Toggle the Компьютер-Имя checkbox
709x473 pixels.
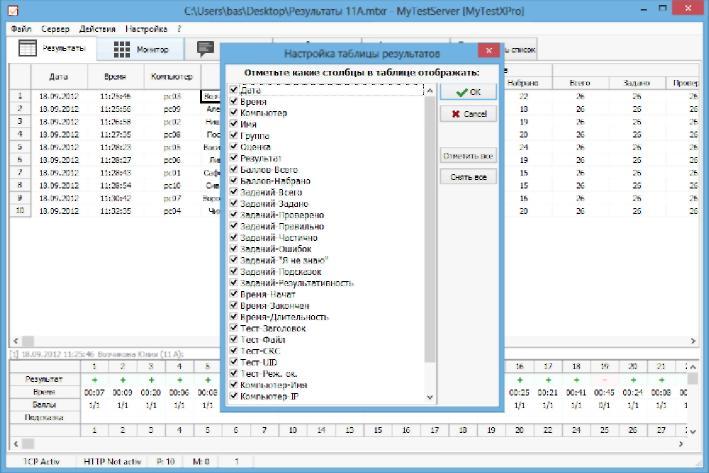(233, 385)
